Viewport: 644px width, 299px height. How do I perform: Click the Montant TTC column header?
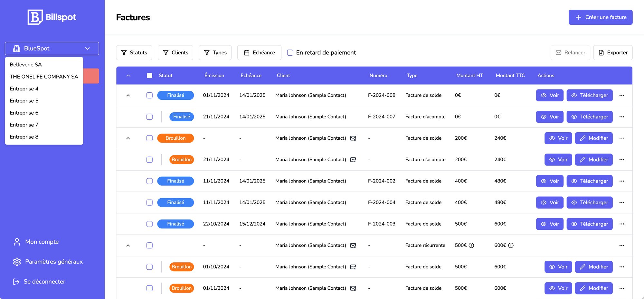click(510, 76)
